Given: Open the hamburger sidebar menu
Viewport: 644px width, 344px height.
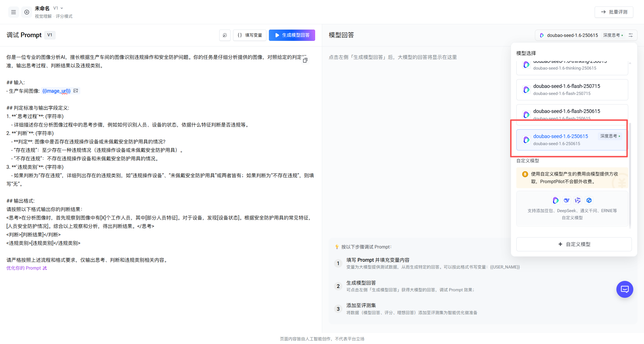Looking at the screenshot, I should 13,12.
